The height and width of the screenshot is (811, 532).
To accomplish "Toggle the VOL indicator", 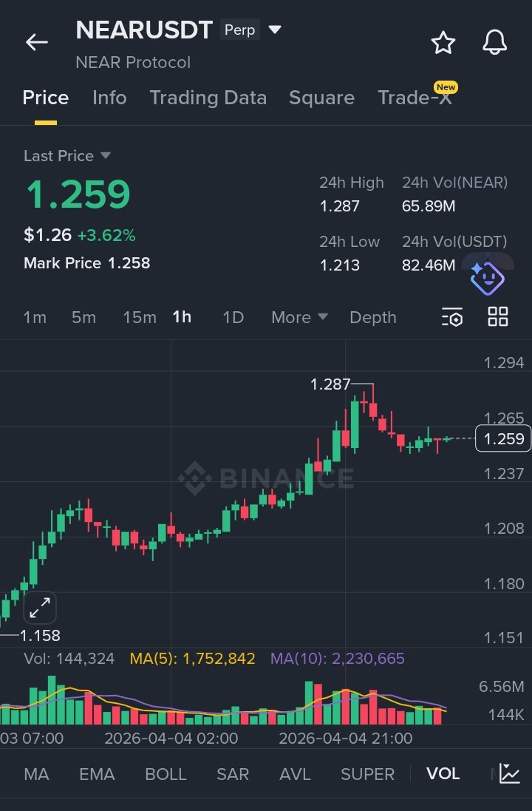I will 443,774.
